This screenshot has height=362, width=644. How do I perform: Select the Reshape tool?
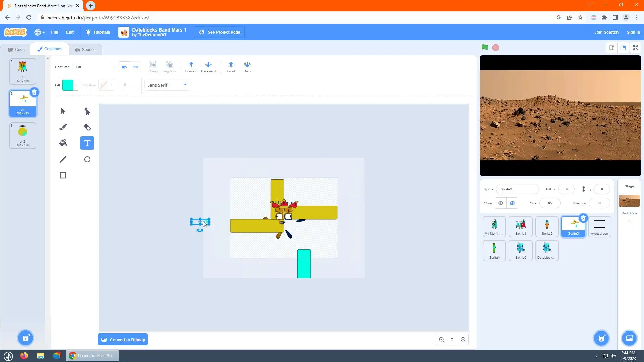[x=87, y=111]
